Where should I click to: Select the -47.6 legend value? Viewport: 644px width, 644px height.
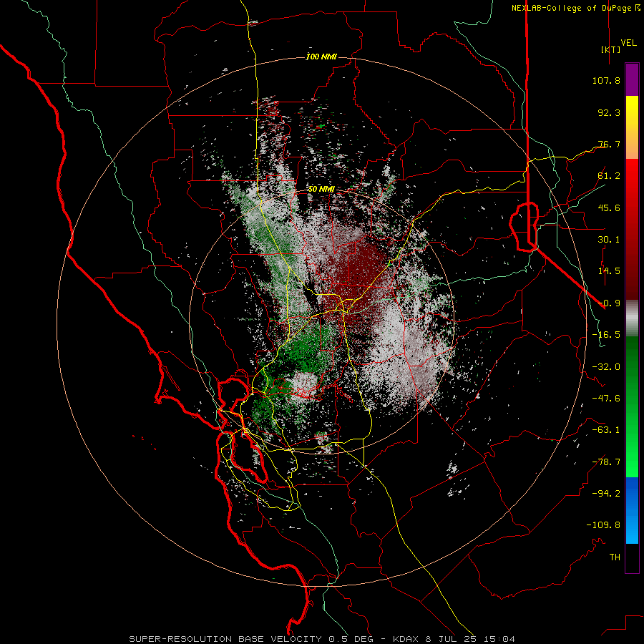tap(606, 399)
